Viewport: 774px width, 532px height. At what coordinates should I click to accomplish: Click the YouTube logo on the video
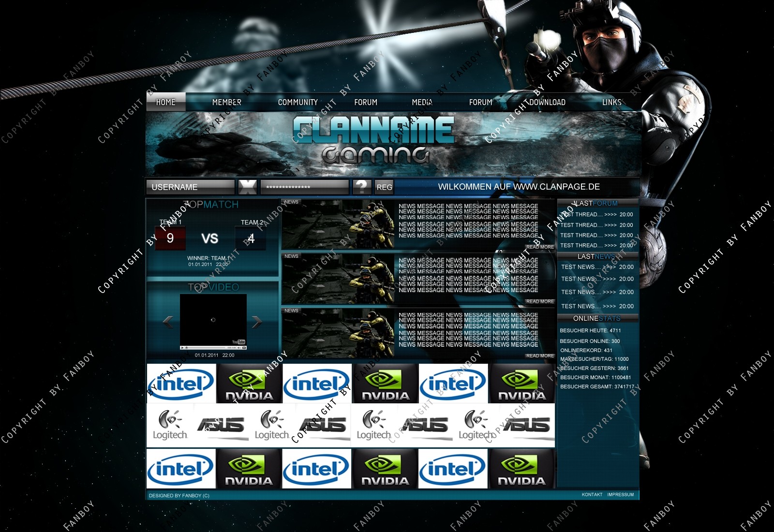(x=238, y=342)
